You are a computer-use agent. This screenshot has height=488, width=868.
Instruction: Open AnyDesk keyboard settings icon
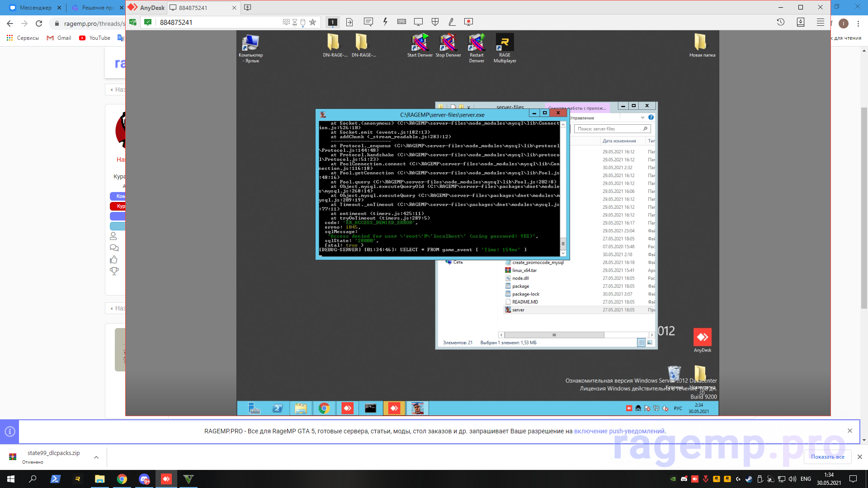tap(401, 22)
